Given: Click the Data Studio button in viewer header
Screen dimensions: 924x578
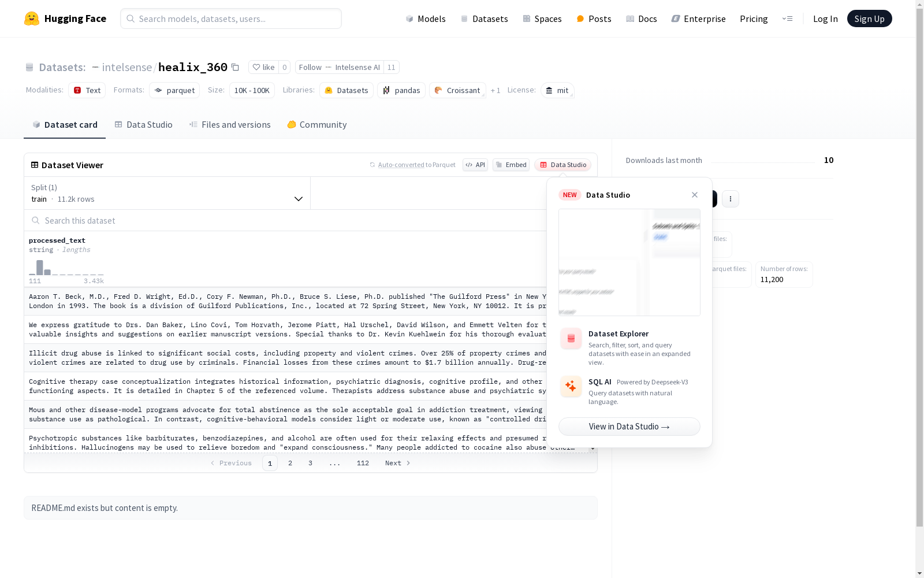Looking at the screenshot, I should click(562, 165).
